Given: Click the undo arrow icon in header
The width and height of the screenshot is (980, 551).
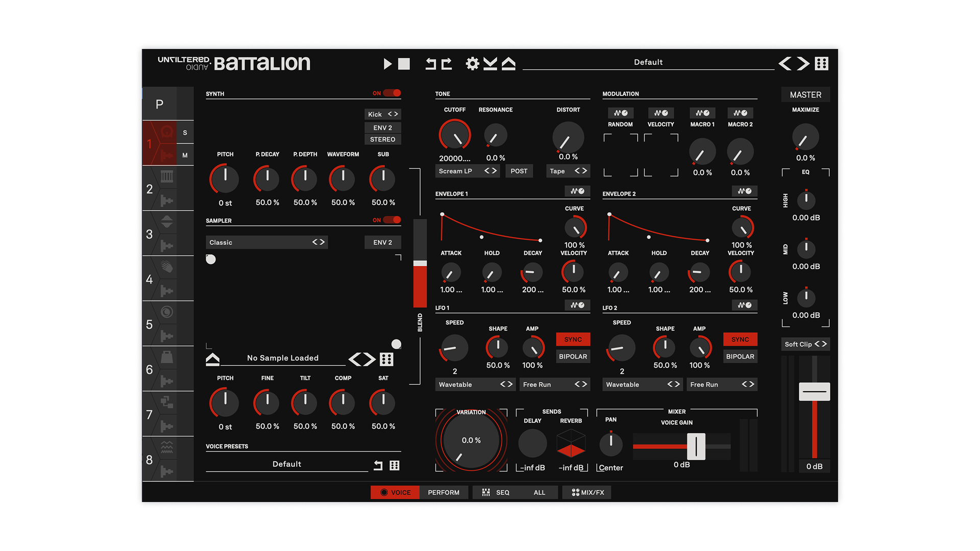Looking at the screenshot, I should 431,64.
